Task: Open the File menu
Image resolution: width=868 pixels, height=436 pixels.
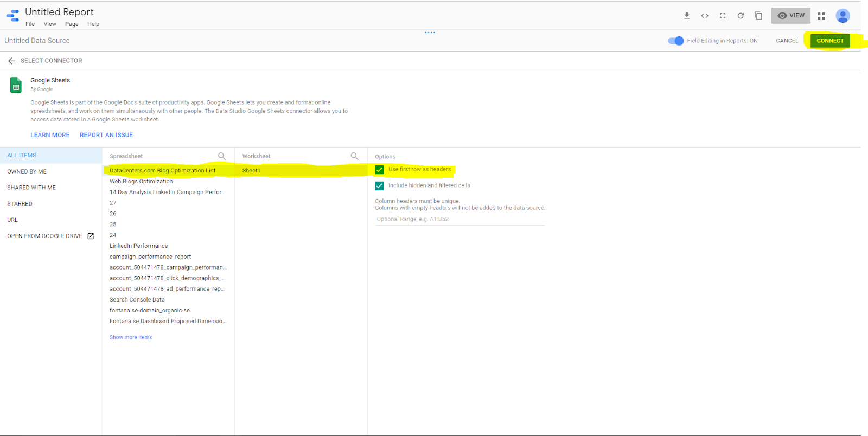Action: coord(30,24)
